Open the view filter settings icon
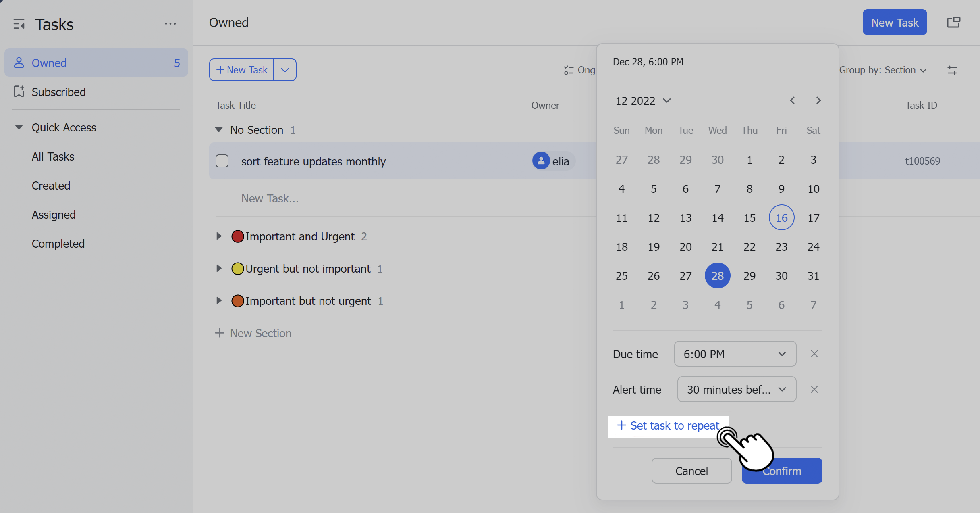 953,70
